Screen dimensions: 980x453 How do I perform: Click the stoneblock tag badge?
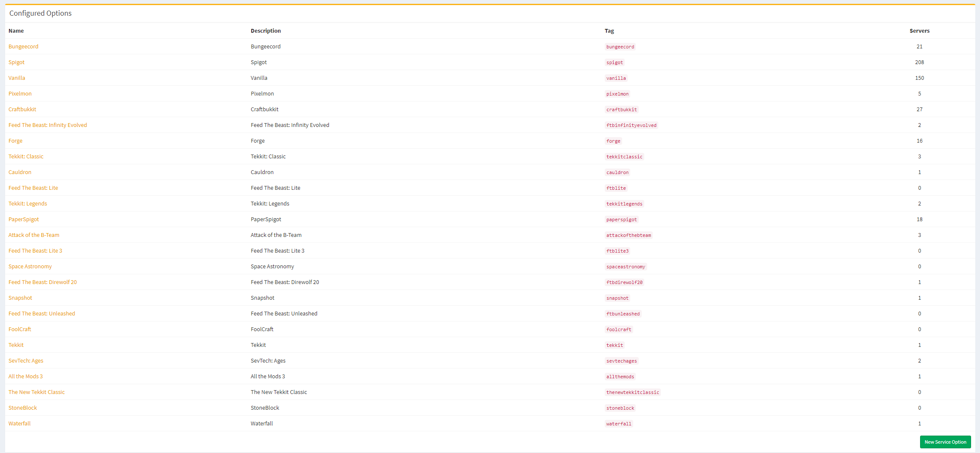[620, 408]
